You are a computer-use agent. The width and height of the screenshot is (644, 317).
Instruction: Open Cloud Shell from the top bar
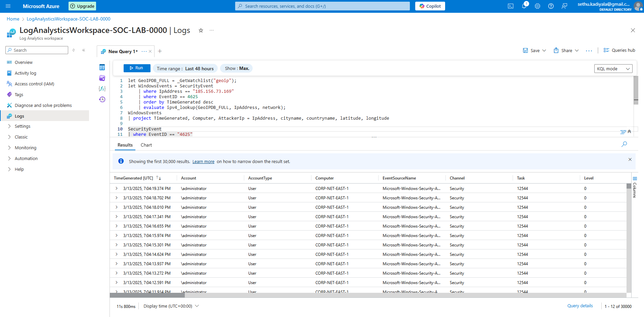tap(511, 6)
